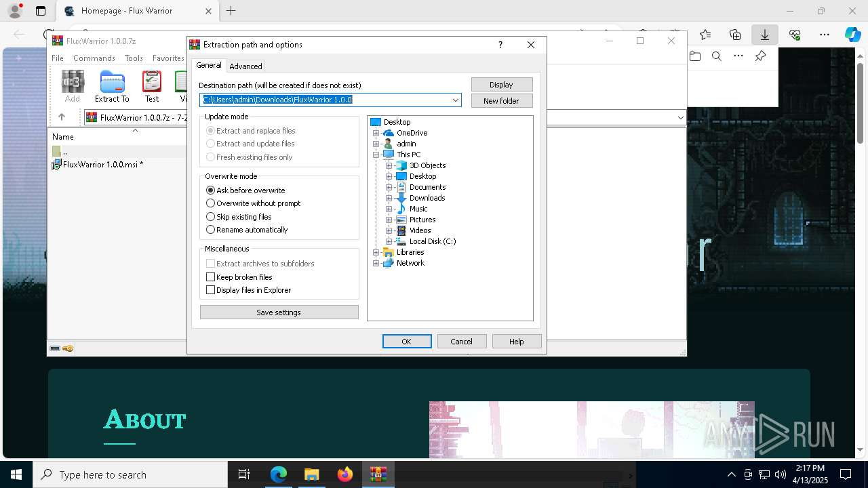Select Ask before overwrite option
Screen dimensions: 868x488
(245, 190)
